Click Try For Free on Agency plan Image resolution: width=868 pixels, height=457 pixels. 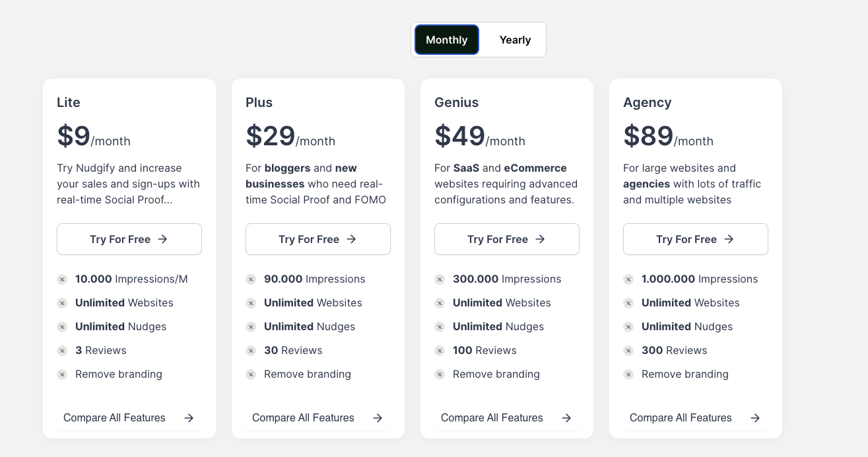click(x=696, y=239)
